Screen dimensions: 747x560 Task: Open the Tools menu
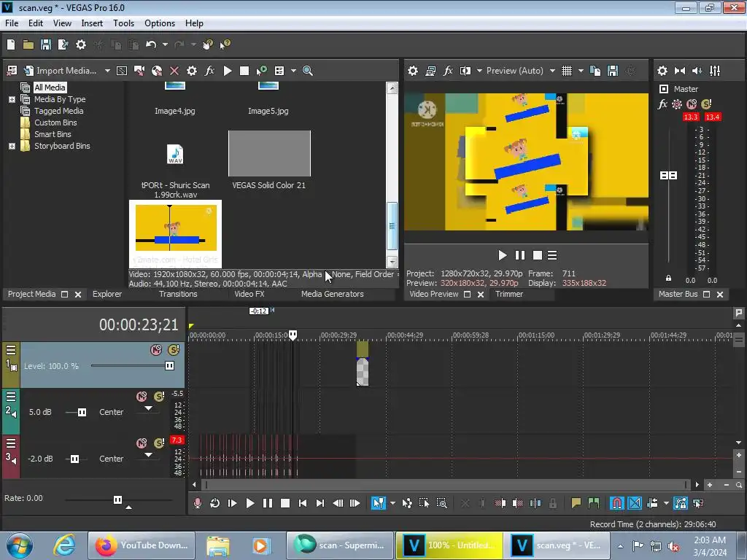123,23
